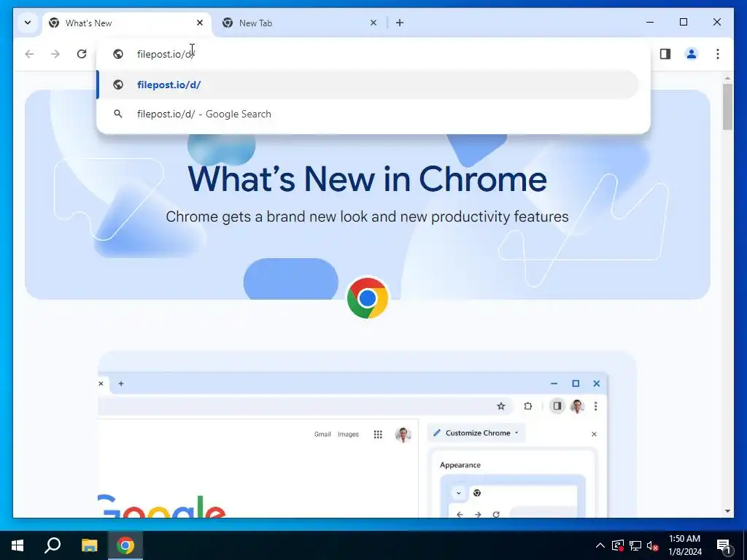This screenshot has height=560, width=747.
Task: Select the filepost.io/d/ URL suggestion
Action: tap(368, 85)
